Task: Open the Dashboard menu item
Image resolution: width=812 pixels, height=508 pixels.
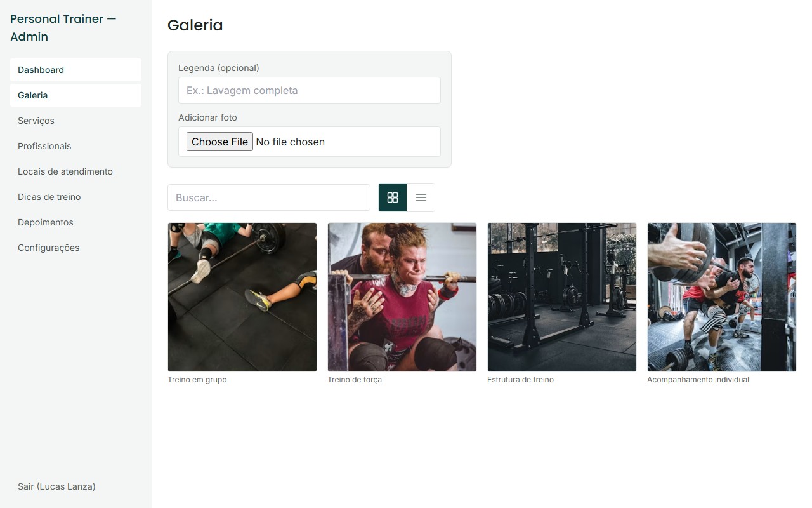Action: click(75, 70)
